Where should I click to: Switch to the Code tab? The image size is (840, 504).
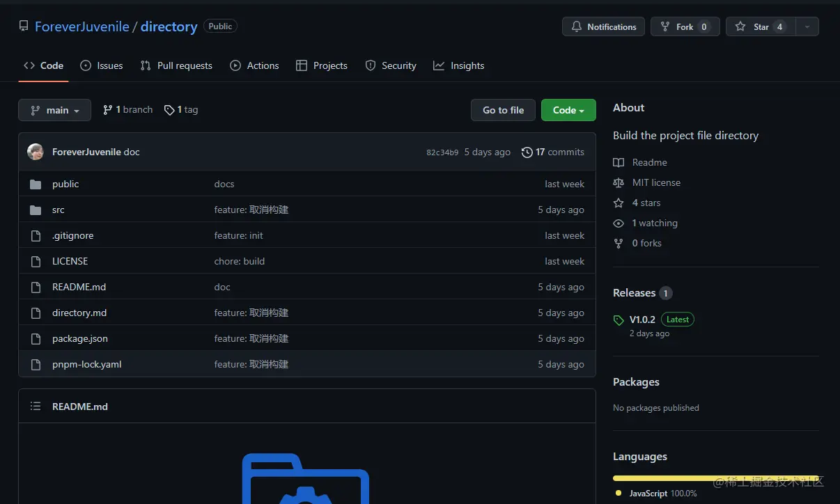click(43, 65)
